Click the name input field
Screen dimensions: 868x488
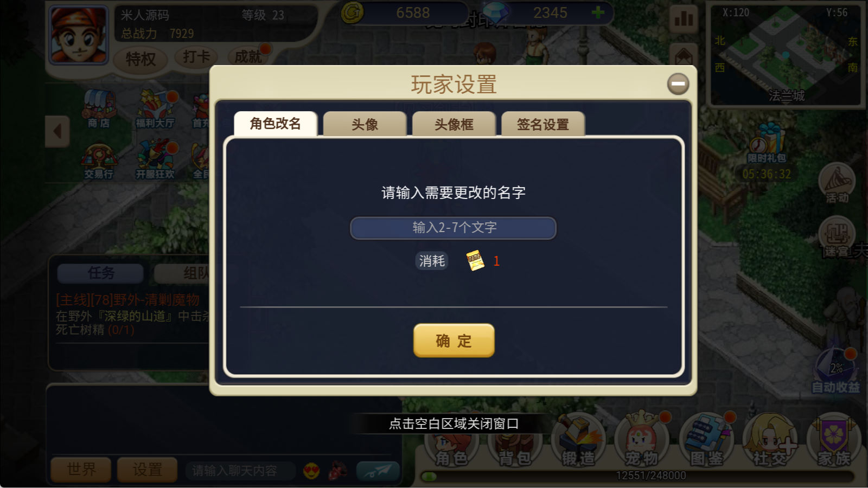(x=454, y=228)
